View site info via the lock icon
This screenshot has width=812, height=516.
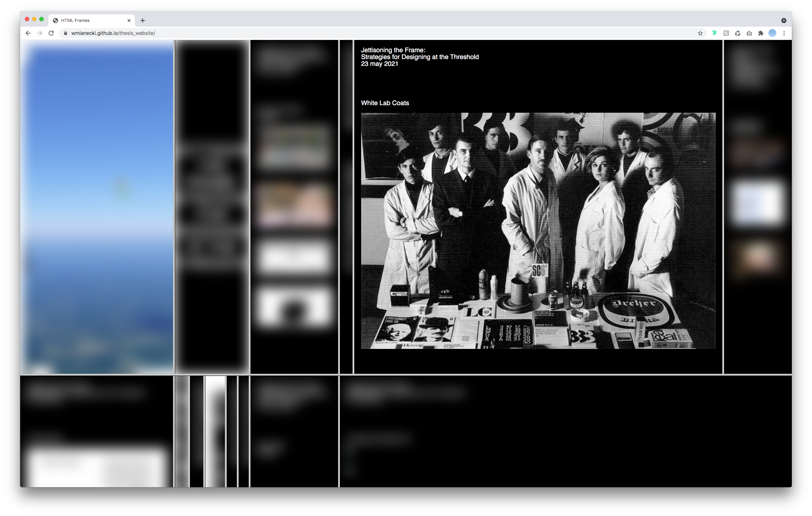coord(66,33)
